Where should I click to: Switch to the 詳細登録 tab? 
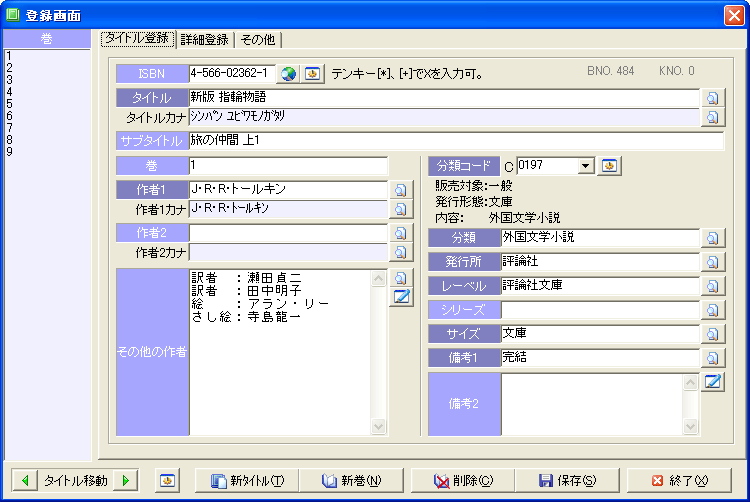coord(205,40)
